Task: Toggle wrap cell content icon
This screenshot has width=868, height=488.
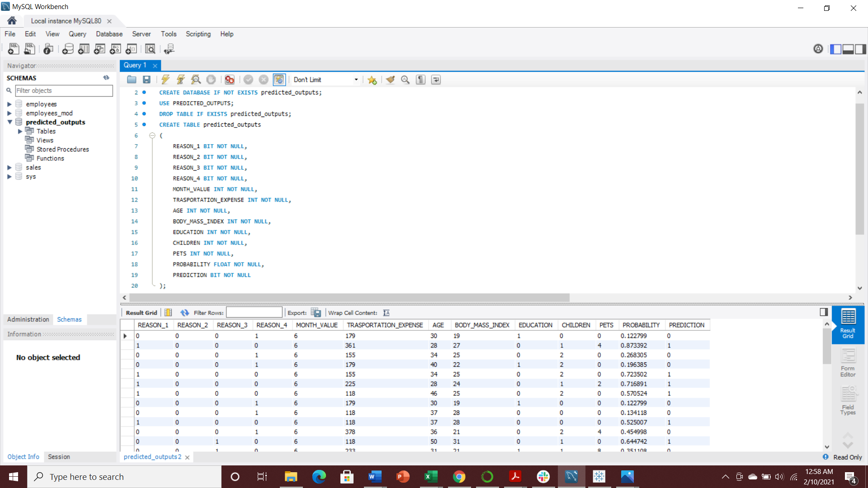Action: tap(386, 313)
